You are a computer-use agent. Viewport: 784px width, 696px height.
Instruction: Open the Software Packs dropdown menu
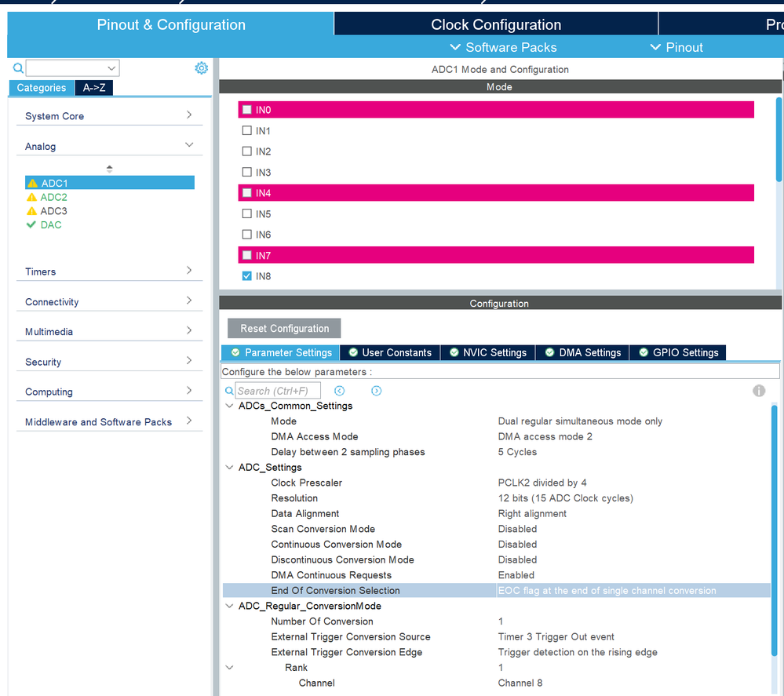point(503,48)
